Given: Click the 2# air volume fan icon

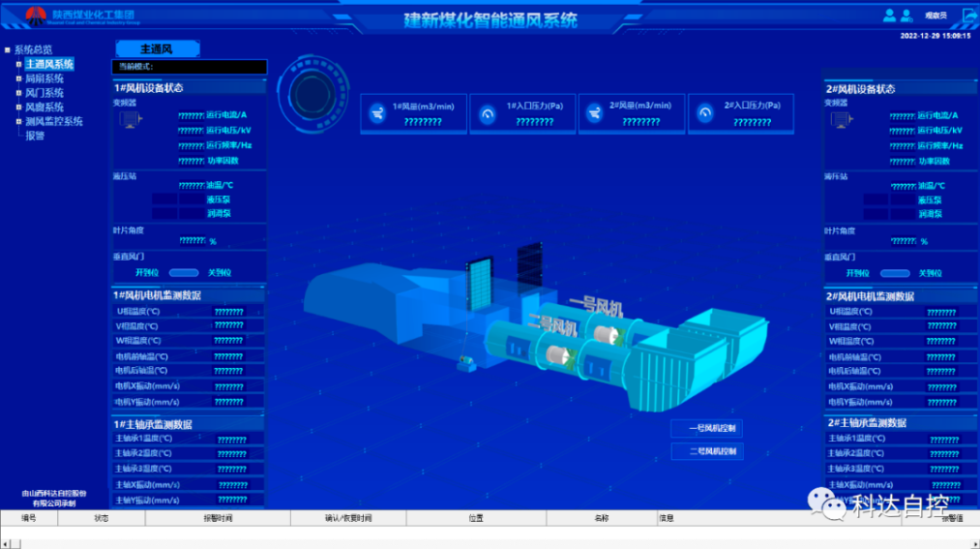Looking at the screenshot, I should tap(597, 114).
